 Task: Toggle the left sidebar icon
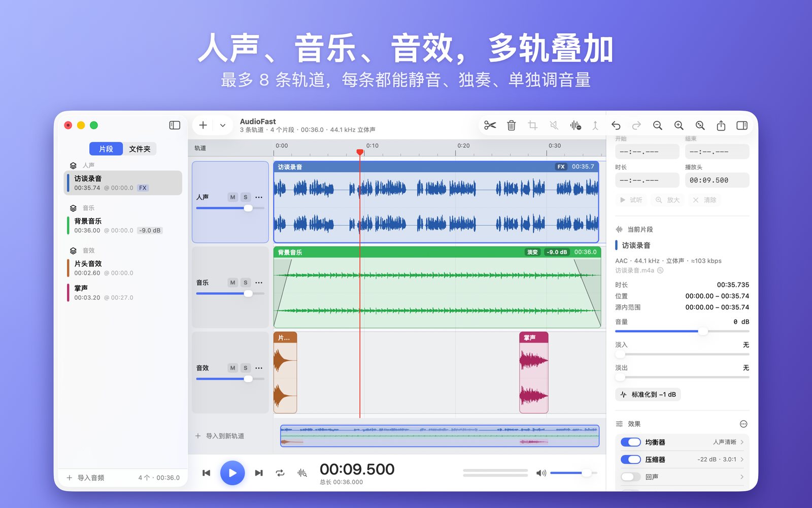(x=175, y=125)
